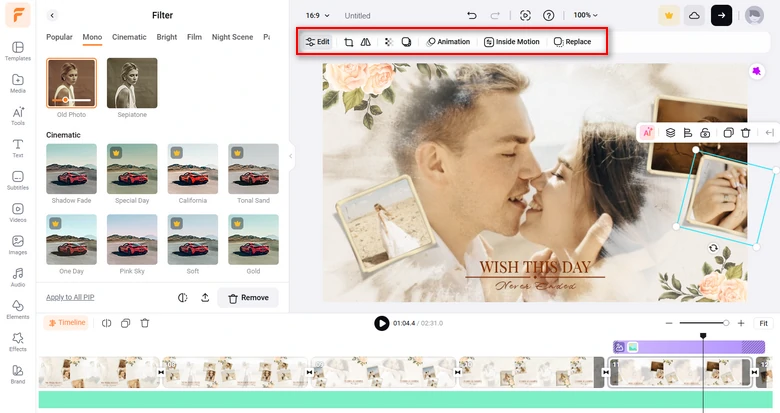
Task: Open the layers icon in floating toolbar
Action: point(670,132)
